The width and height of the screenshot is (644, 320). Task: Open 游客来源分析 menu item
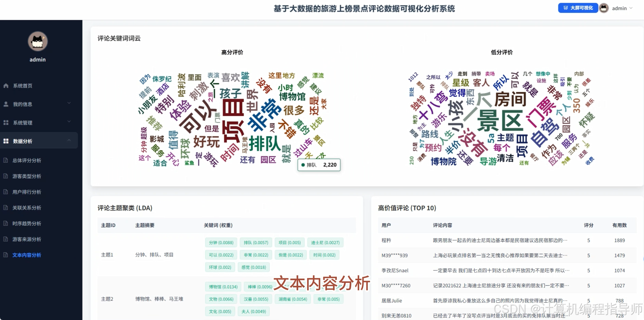(x=27, y=239)
